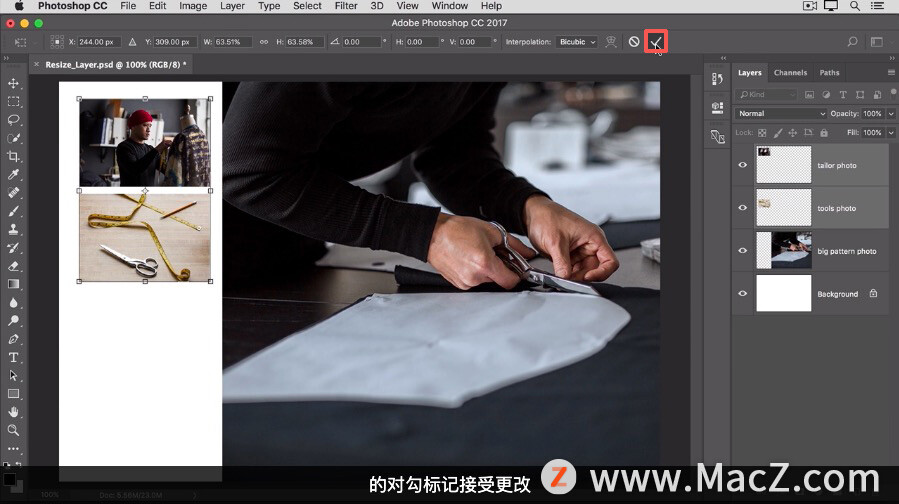The width and height of the screenshot is (899, 504).
Task: Select the History Brush tool
Action: coord(13,248)
